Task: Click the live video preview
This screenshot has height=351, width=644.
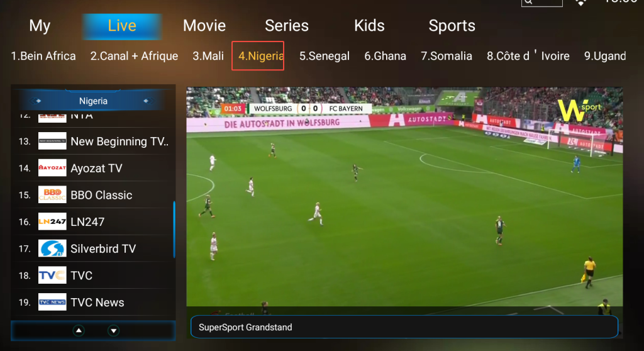Action: 404,196
